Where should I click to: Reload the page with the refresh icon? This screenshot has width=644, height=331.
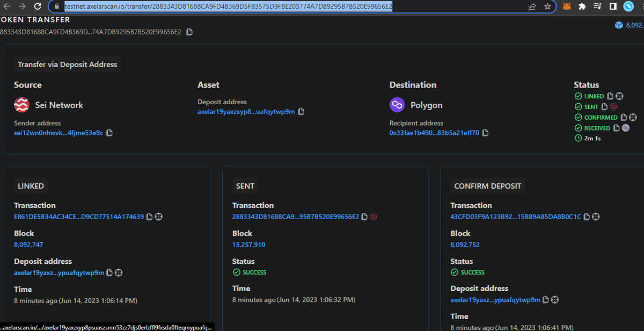point(38,6)
